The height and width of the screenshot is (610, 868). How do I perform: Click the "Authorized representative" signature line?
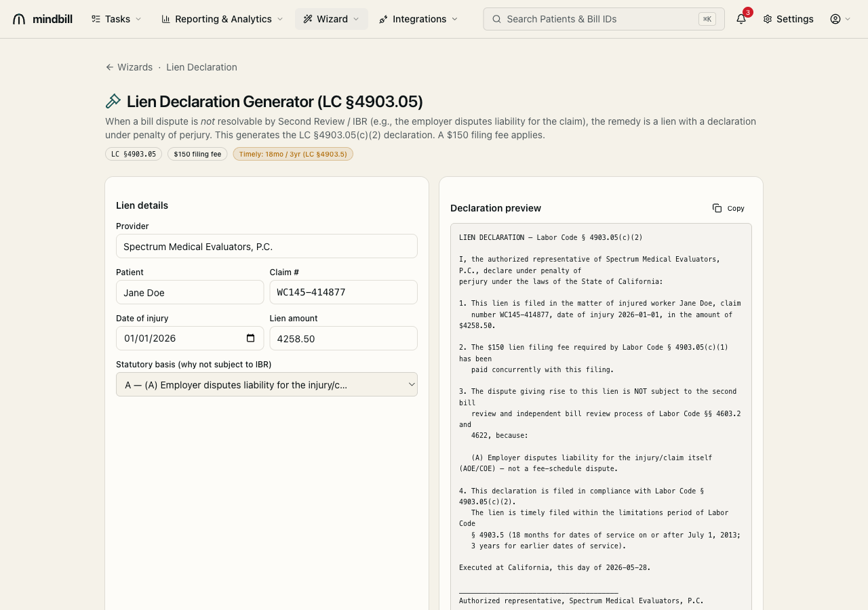coord(581,601)
